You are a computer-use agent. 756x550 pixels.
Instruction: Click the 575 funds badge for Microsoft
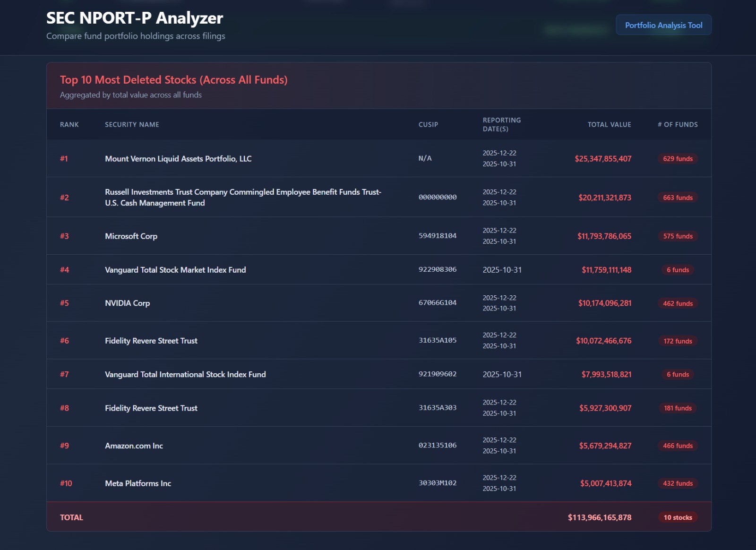678,236
